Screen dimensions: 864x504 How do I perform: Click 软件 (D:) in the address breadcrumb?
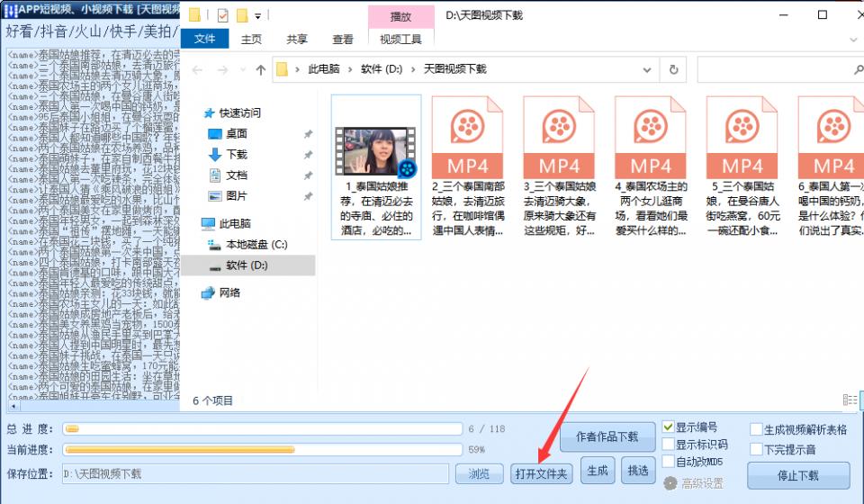[x=382, y=69]
